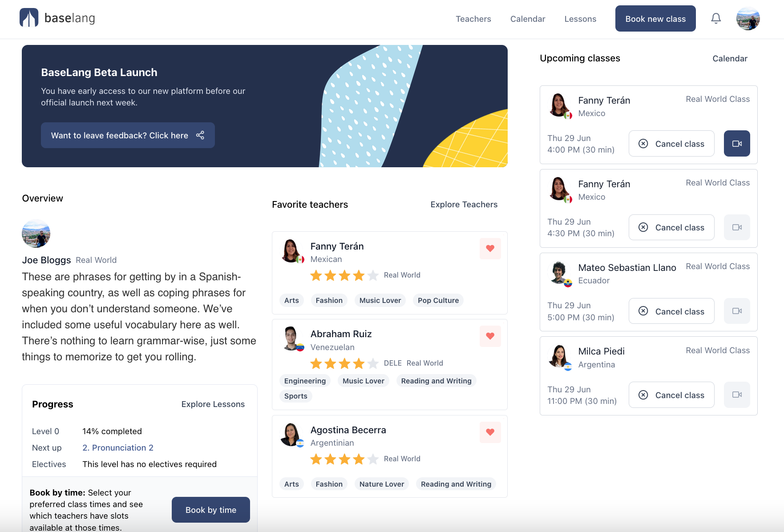Click Reading and Writing tag on Abraham Ruiz
Screen dimensions: 784x532
436,381
